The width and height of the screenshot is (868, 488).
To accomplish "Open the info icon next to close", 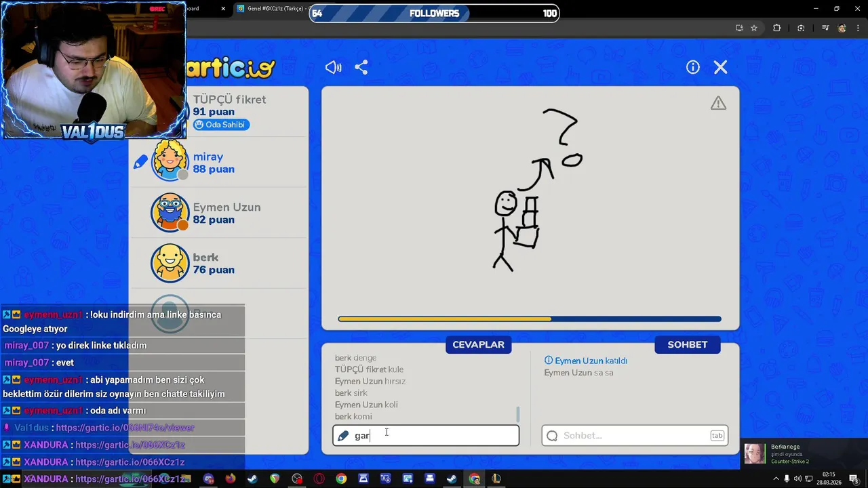I will tap(692, 67).
